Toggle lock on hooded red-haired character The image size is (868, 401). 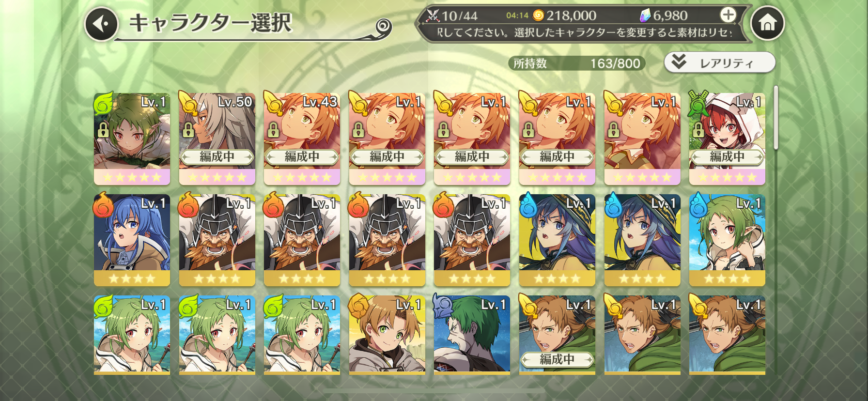[698, 130]
